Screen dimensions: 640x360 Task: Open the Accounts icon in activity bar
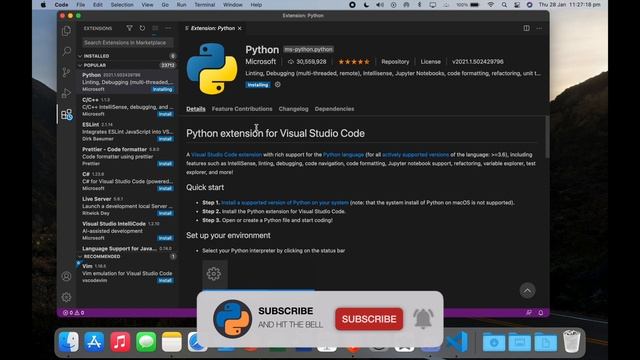point(66,276)
